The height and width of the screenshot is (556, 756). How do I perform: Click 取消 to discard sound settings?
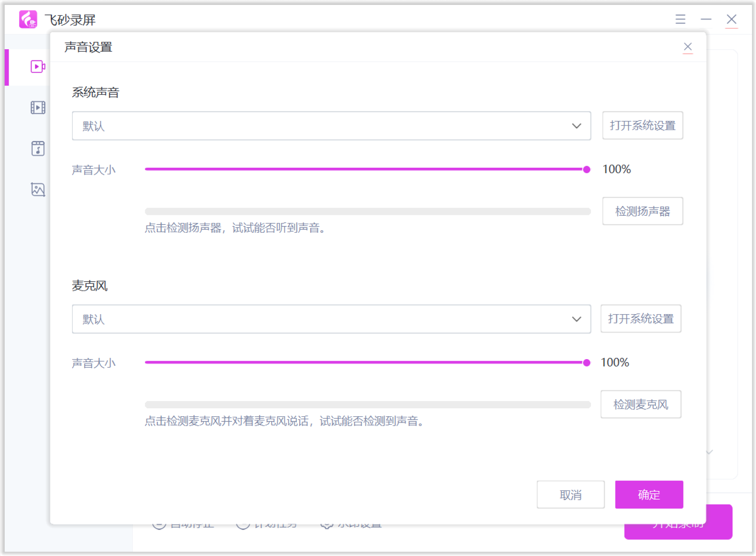pyautogui.click(x=571, y=495)
